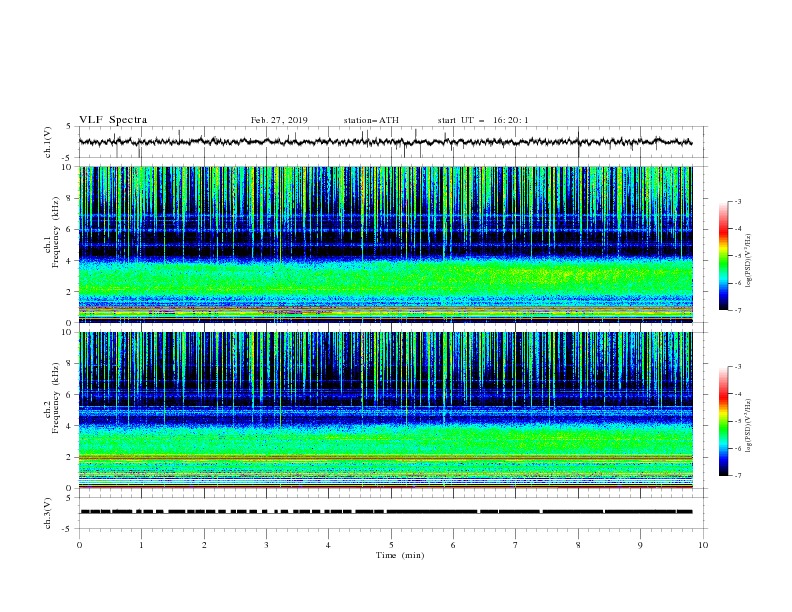Click time axis tick label "2"
Image resolution: width=792 pixels, height=612 pixels.
[x=204, y=545]
